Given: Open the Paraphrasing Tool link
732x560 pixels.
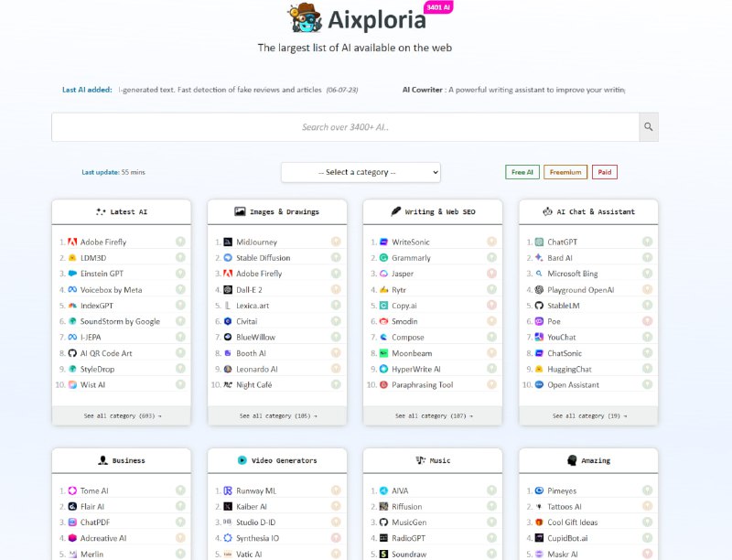Looking at the screenshot, I should click(x=423, y=385).
